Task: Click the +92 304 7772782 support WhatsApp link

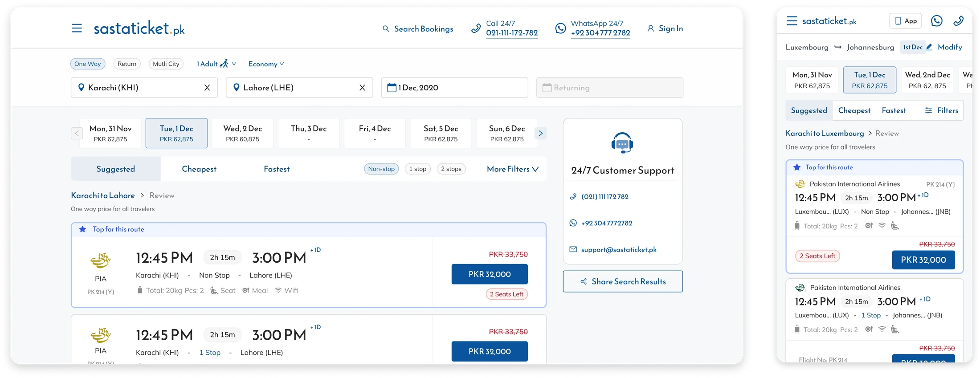Action: [607, 223]
